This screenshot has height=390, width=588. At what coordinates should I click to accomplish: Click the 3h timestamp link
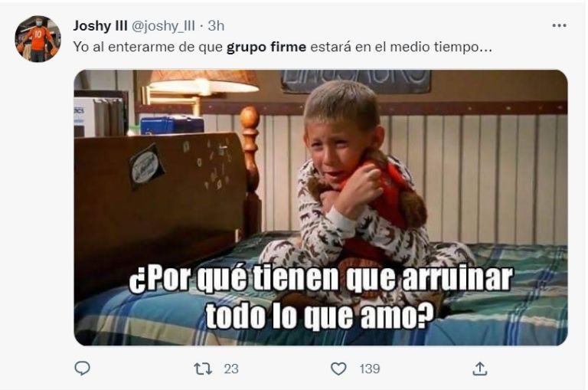(216, 25)
